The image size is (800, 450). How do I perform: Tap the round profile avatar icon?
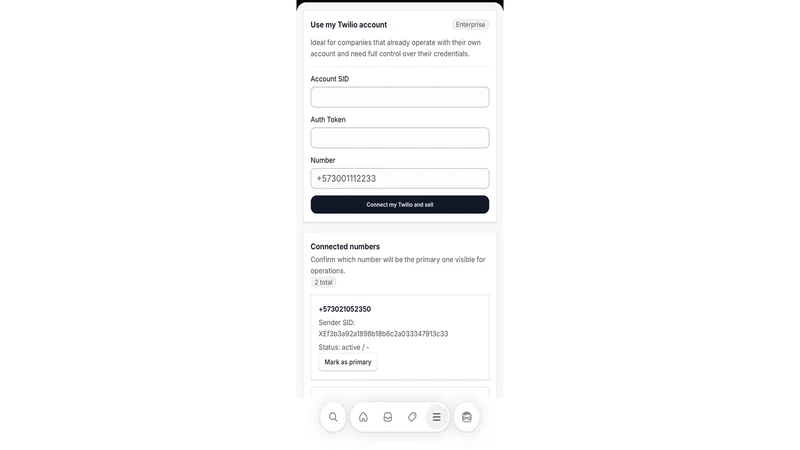[466, 417]
